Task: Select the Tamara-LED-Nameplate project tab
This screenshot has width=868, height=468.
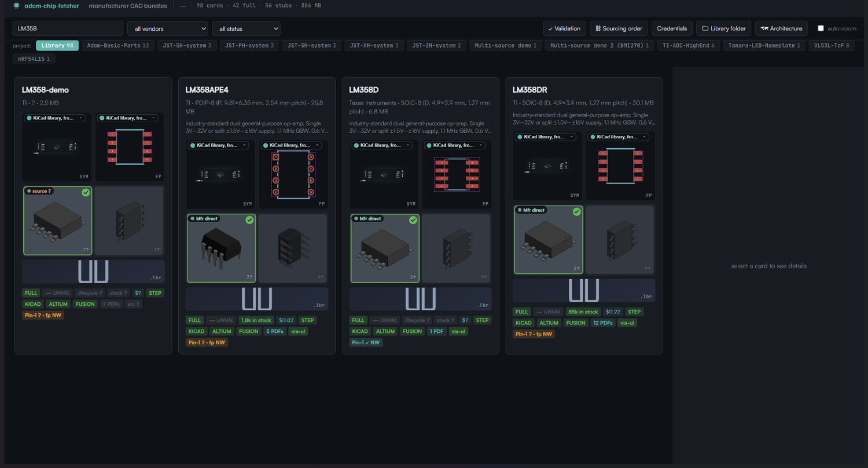Action: coord(764,45)
